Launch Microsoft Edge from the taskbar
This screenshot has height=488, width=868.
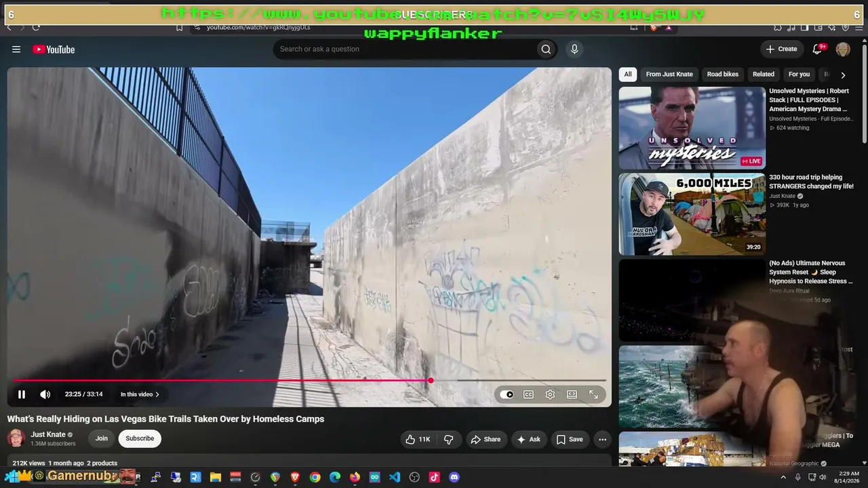point(335,477)
